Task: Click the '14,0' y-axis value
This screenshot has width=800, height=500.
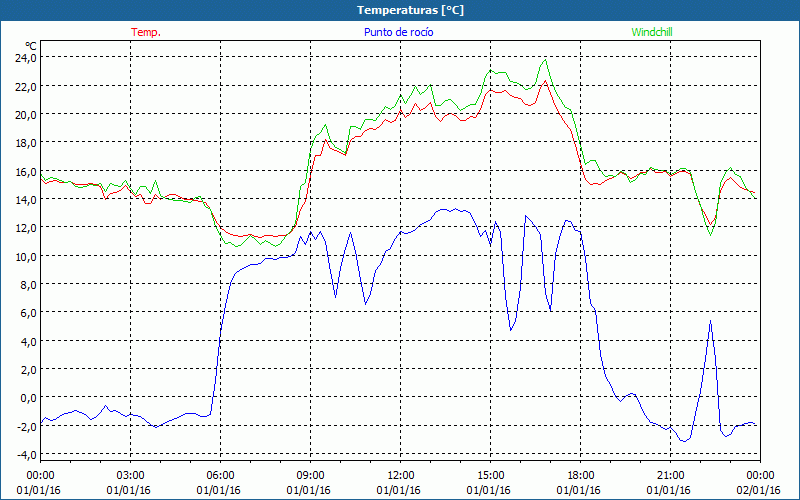Action: 26,200
